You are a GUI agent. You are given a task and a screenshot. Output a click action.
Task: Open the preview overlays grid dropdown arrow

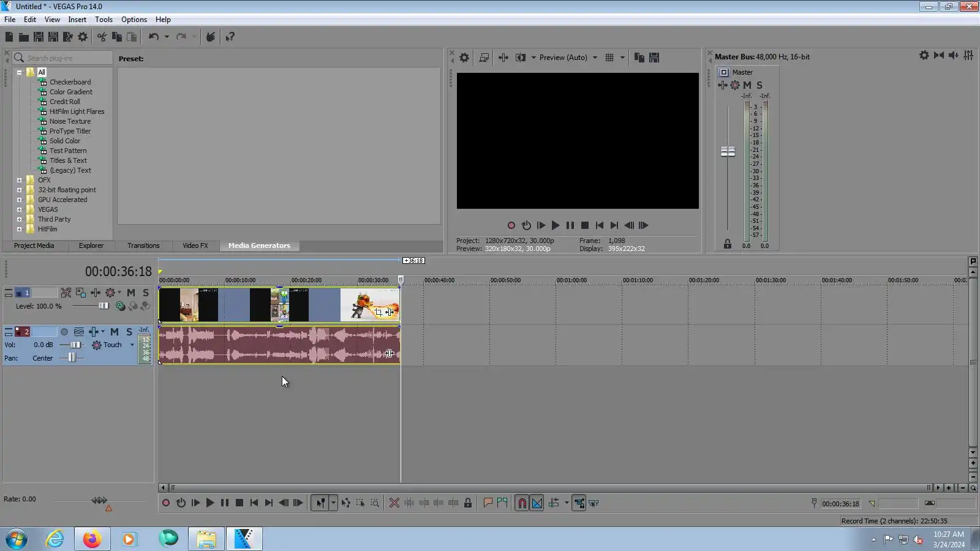622,58
